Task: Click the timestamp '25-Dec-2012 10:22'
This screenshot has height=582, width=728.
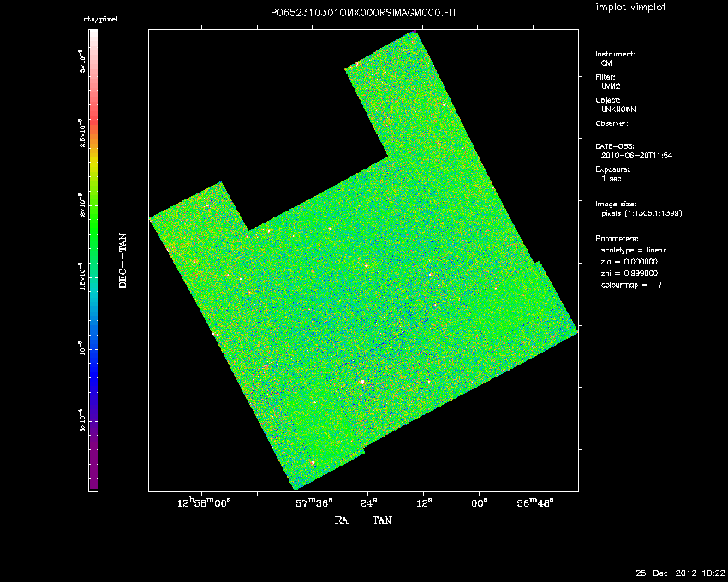Action: pos(680,573)
